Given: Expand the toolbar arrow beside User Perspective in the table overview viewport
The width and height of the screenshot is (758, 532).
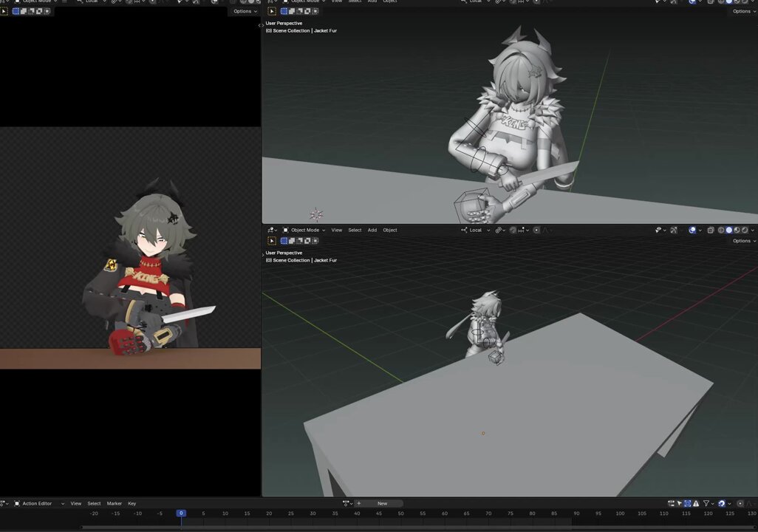Looking at the screenshot, I should pyautogui.click(x=263, y=254).
